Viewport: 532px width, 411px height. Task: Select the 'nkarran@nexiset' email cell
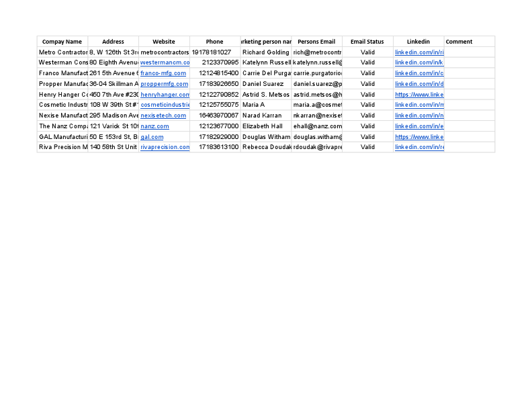click(317, 116)
